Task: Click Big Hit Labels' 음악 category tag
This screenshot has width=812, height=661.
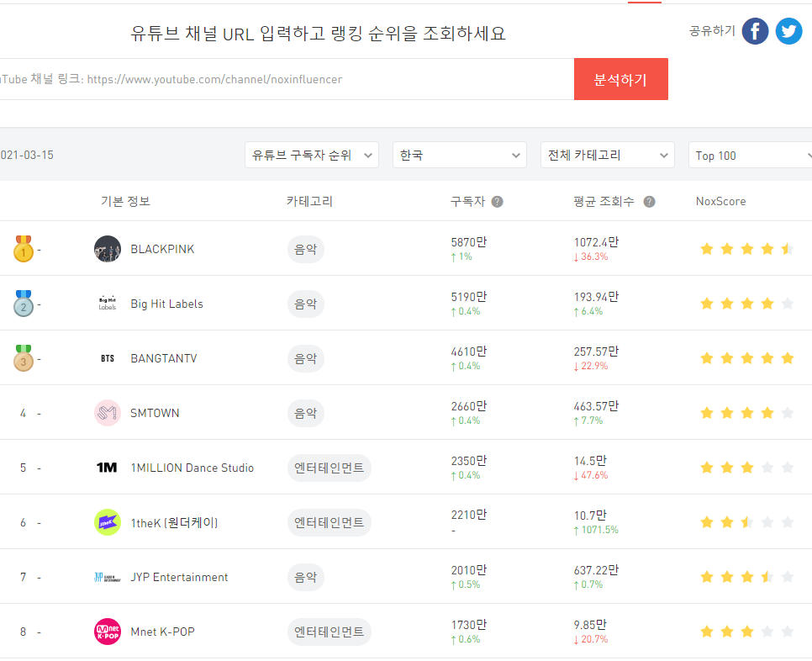Action: (305, 304)
